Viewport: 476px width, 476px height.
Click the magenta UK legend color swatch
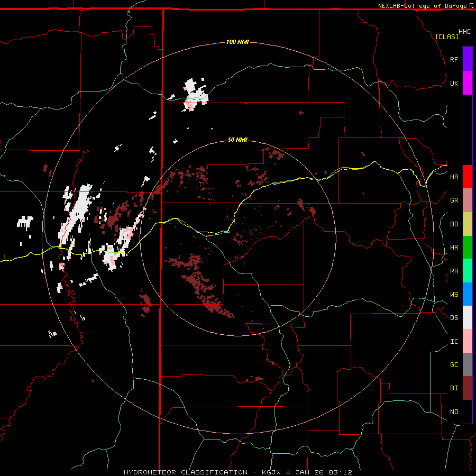click(x=467, y=83)
